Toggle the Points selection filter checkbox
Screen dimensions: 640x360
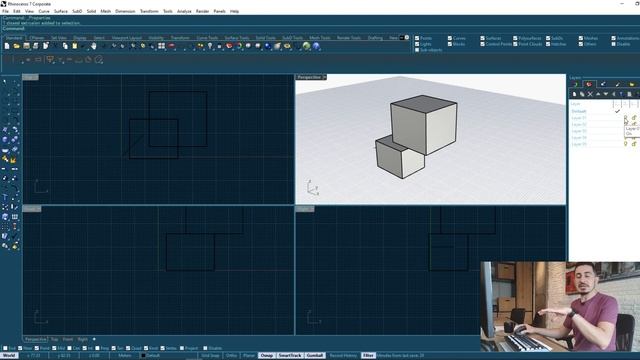[417, 38]
